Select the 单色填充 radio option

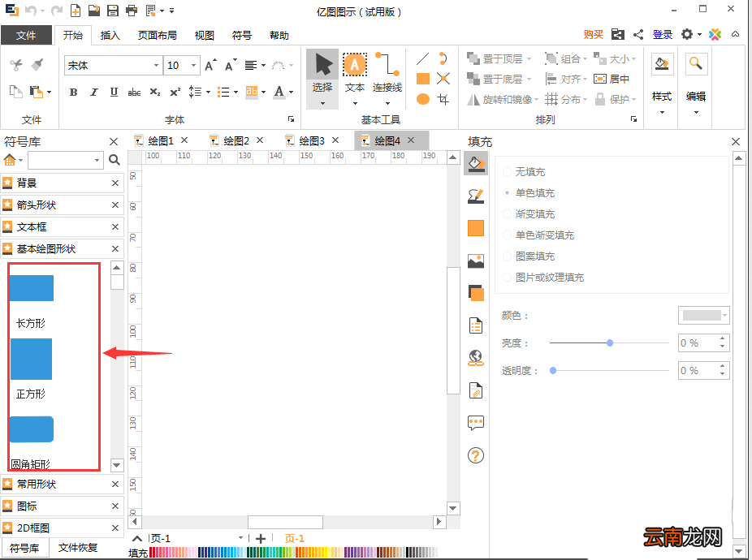pyautogui.click(x=507, y=192)
